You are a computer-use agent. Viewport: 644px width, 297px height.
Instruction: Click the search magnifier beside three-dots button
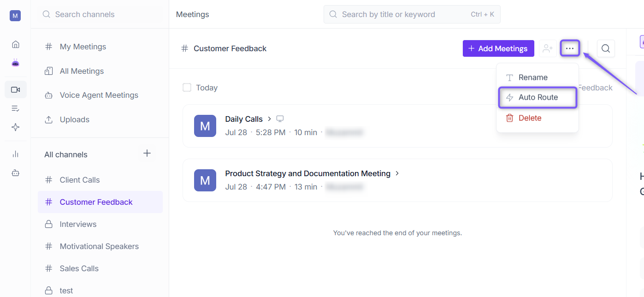point(606,48)
